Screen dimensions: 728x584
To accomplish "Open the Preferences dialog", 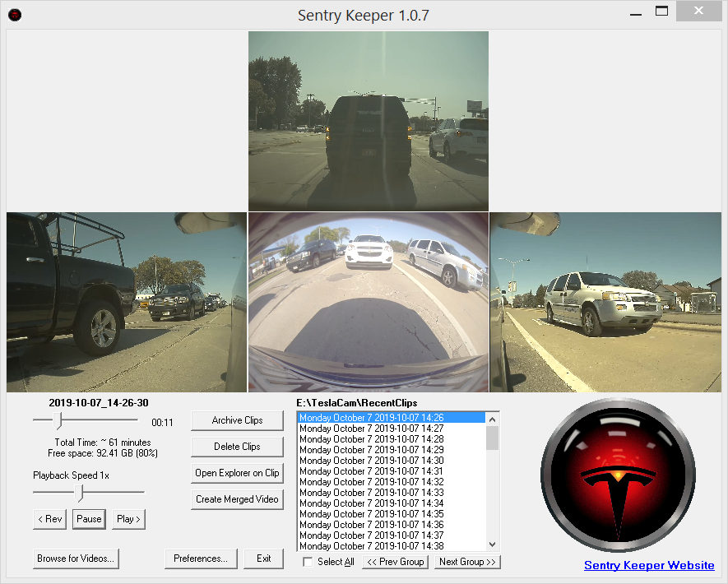I will click(201, 559).
